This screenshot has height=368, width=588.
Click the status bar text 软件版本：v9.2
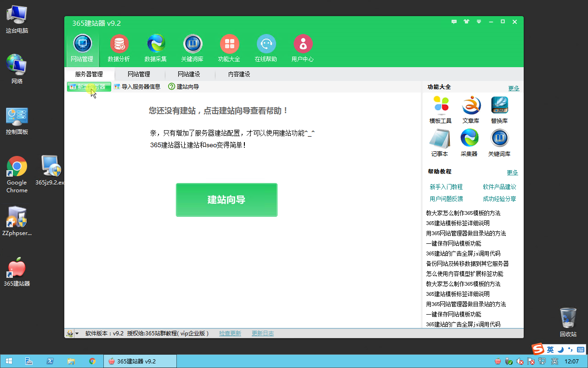(104, 333)
